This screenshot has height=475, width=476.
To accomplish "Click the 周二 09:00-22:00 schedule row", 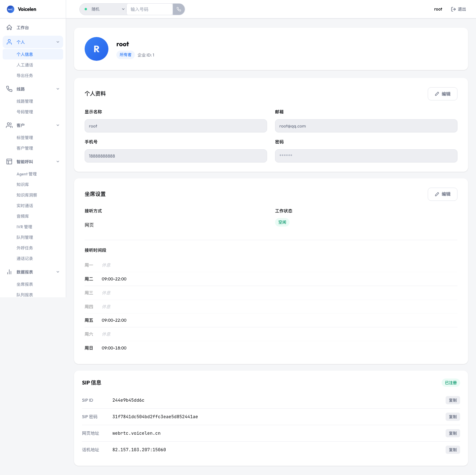I will pyautogui.click(x=271, y=279).
